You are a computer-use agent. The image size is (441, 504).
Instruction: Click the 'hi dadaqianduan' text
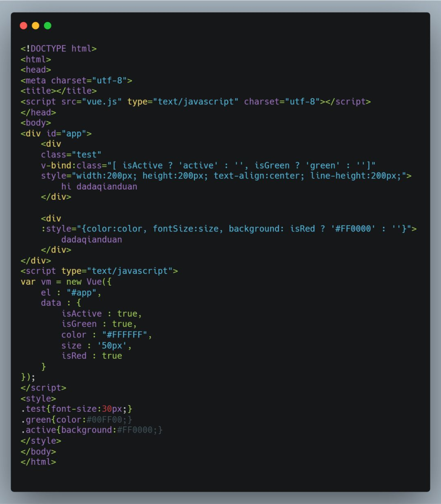pyautogui.click(x=99, y=187)
